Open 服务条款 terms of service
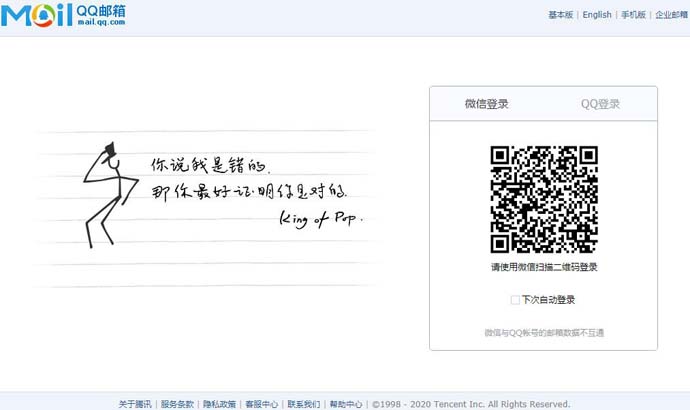 pyautogui.click(x=178, y=404)
